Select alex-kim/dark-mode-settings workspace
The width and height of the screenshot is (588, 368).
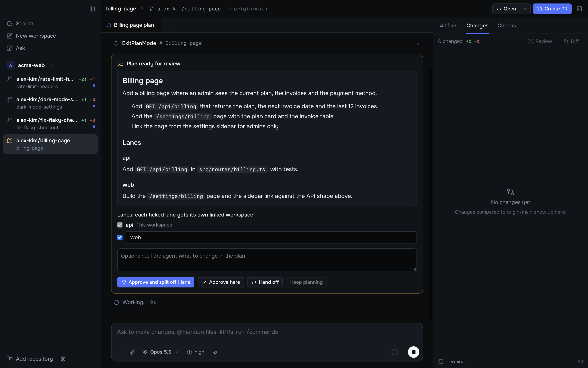click(x=50, y=103)
